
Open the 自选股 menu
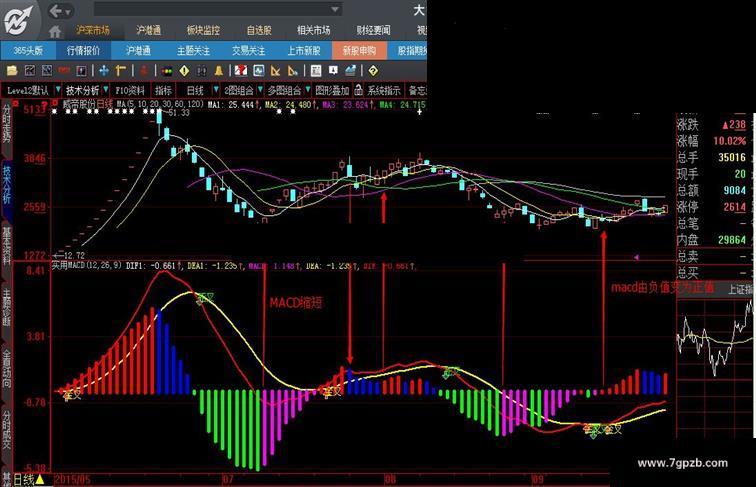click(x=259, y=30)
